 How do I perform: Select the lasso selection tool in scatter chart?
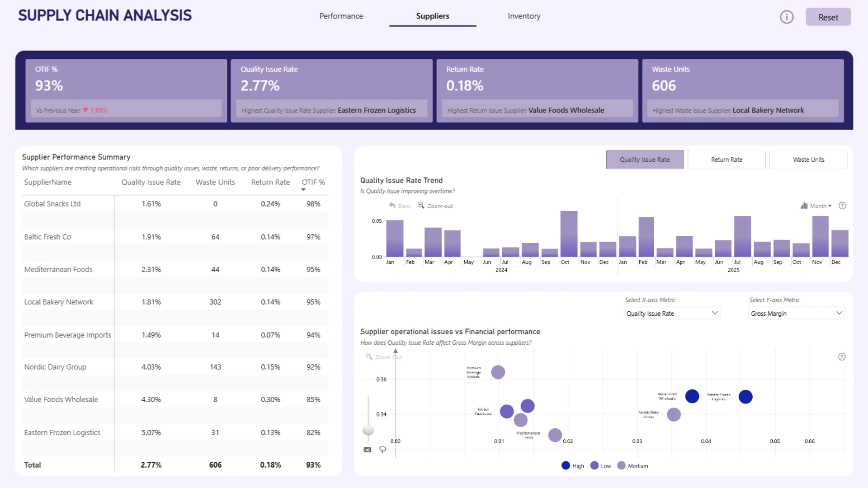pos(382,450)
